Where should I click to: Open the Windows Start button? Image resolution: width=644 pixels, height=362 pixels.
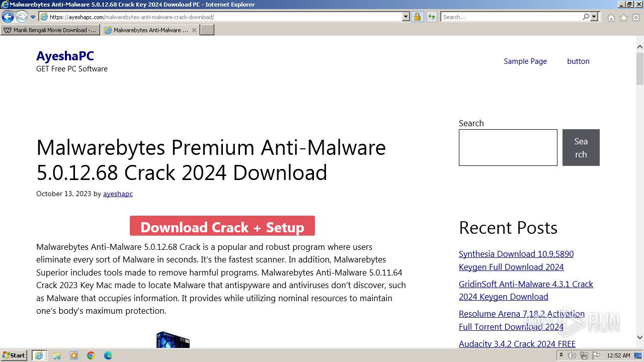(14, 355)
